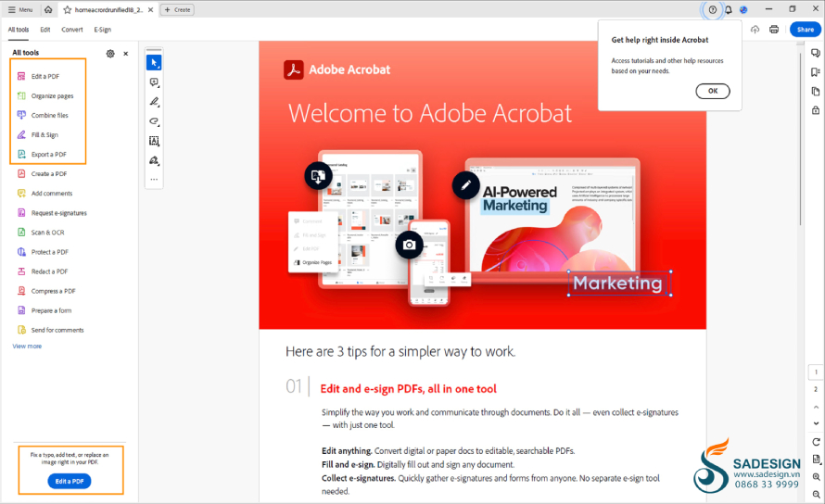Click the 'Edit and e-sign PDFs' heading
This screenshot has height=504, width=825.
pyautogui.click(x=408, y=389)
